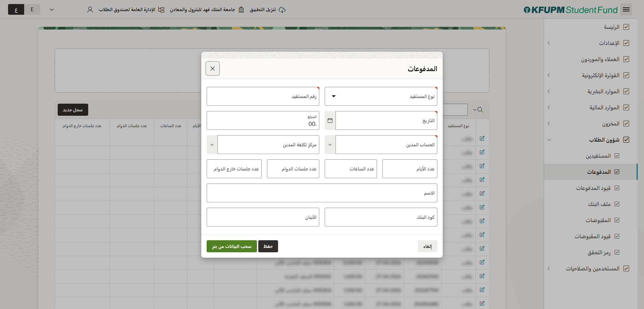Open the نوع المستفيد dropdown
Screen dimensions: 644x309
[381, 96]
